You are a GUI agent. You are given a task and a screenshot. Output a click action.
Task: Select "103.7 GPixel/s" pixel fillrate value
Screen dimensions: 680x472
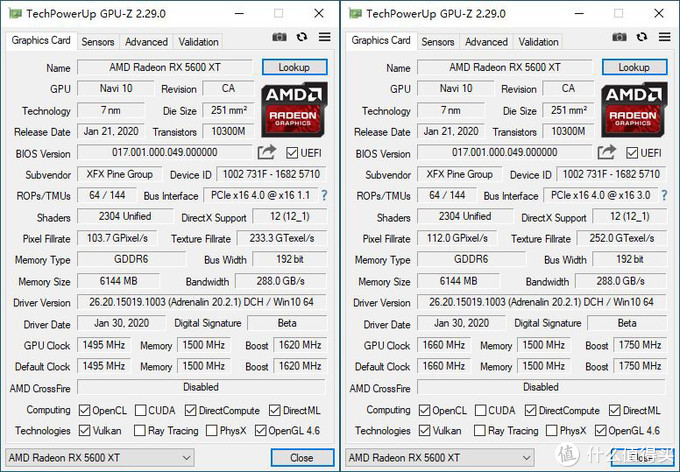(118, 238)
